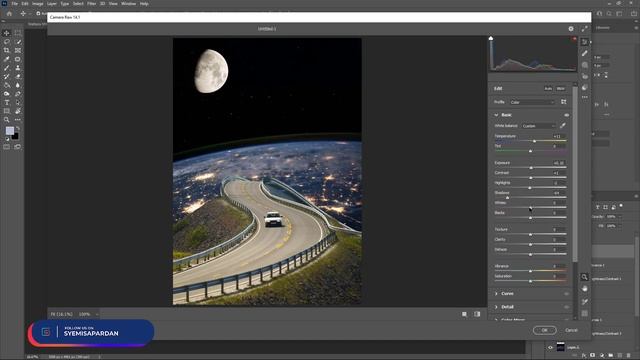Select the Red Eye removal icon
This screenshot has height=360, width=640.
584,76
